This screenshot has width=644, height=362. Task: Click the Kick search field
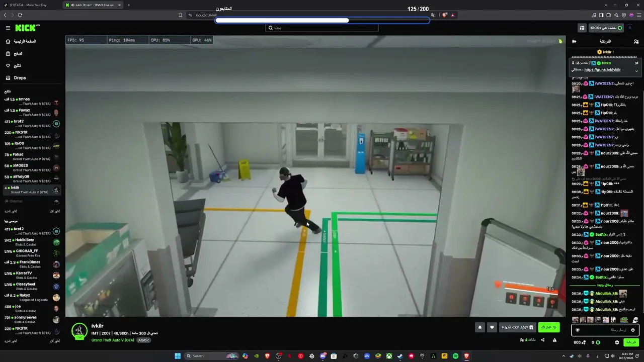point(322,28)
